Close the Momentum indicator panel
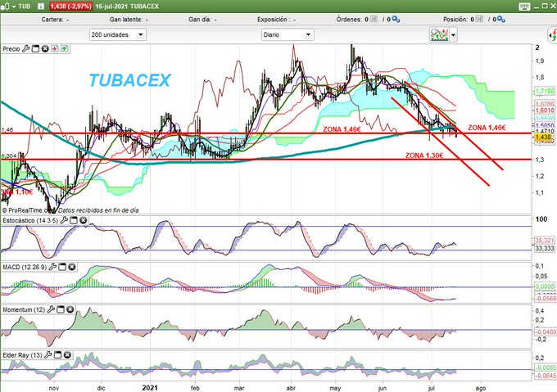This screenshot has width=557, height=392. 70,309
